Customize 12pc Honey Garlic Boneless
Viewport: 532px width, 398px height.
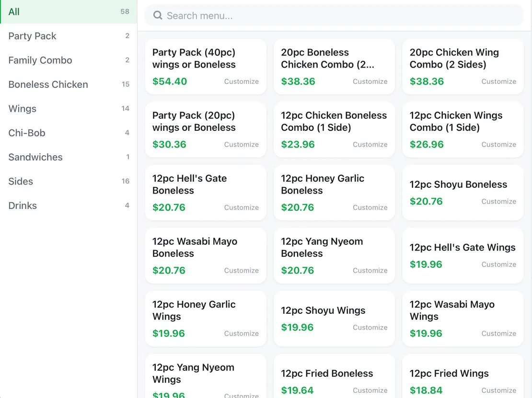[x=370, y=207]
